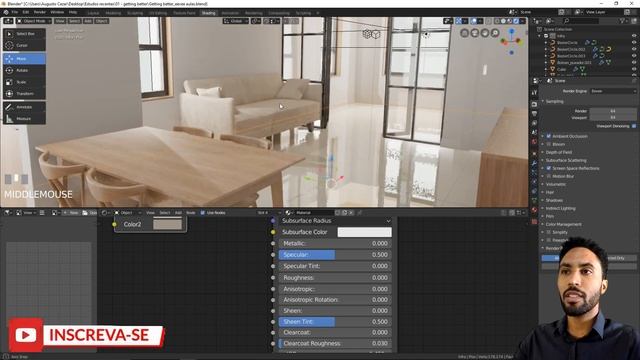Click the Subsurface Color swatch
Screen dimensions: 640x360
click(x=364, y=232)
